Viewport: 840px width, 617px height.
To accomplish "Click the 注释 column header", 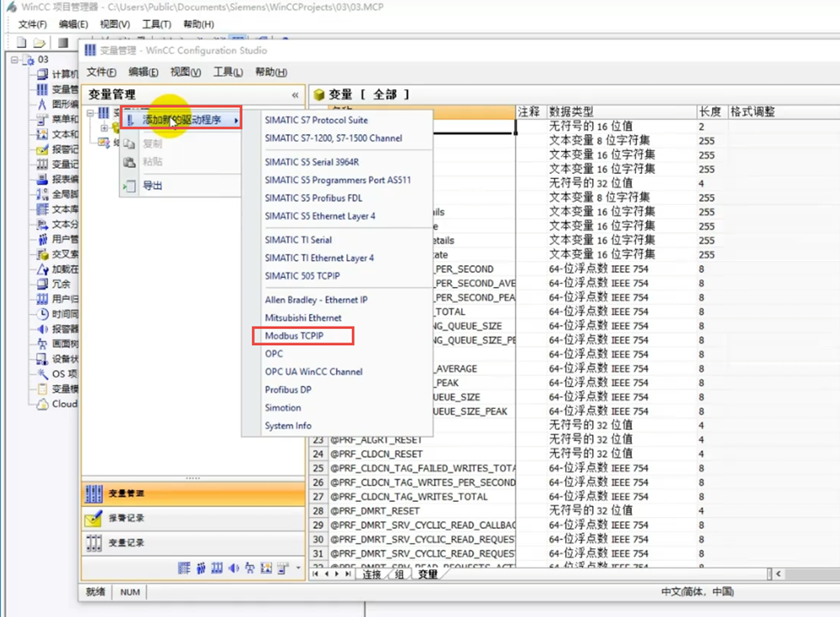I will [530, 112].
